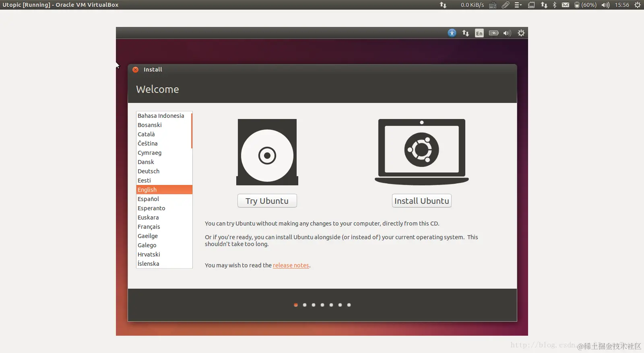Viewport: 644px width, 353px height.
Task: Open the host mail envelope indicator
Action: click(566, 5)
